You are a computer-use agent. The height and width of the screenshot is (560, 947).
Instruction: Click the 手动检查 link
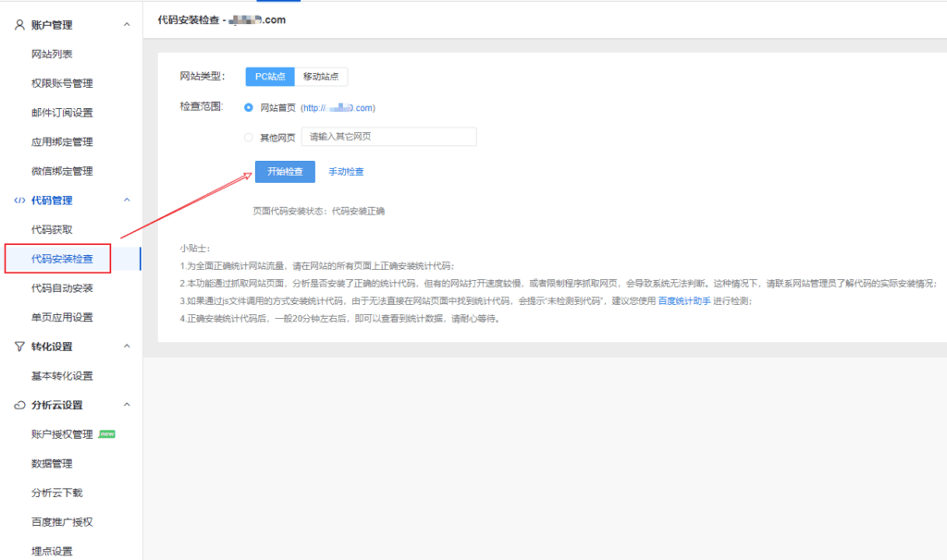[x=346, y=172]
